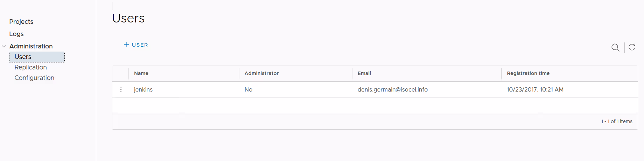Open the Replication settings
644x161 pixels.
click(31, 67)
